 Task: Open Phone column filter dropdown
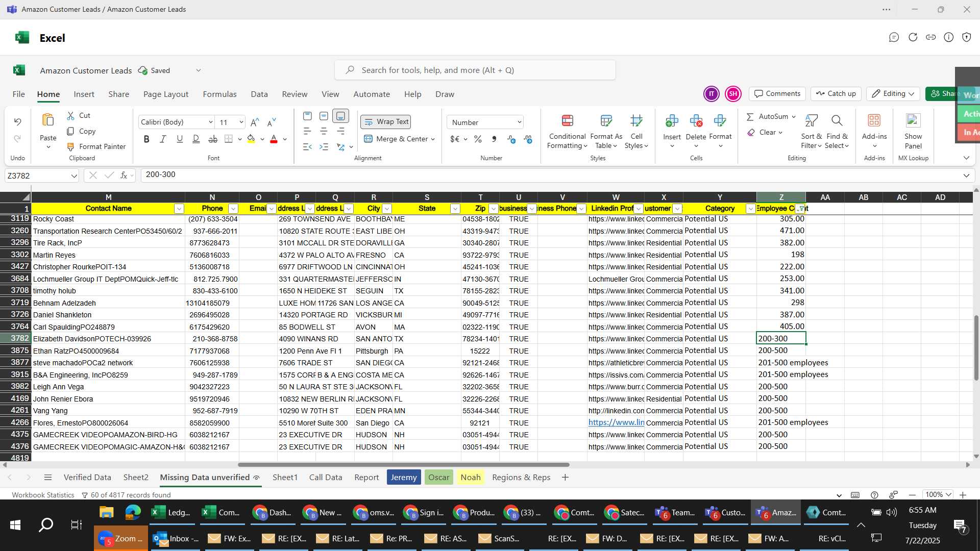pyautogui.click(x=233, y=209)
